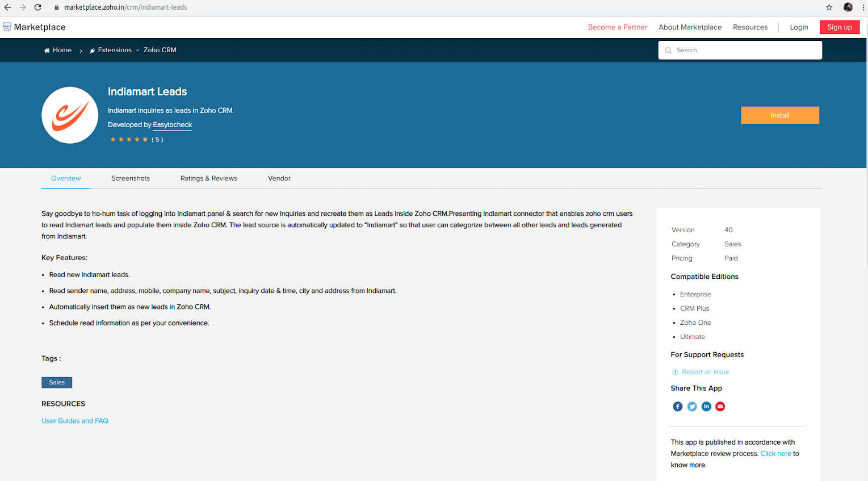868x481 pixels.
Task: Click the address bar URL
Action: click(125, 7)
